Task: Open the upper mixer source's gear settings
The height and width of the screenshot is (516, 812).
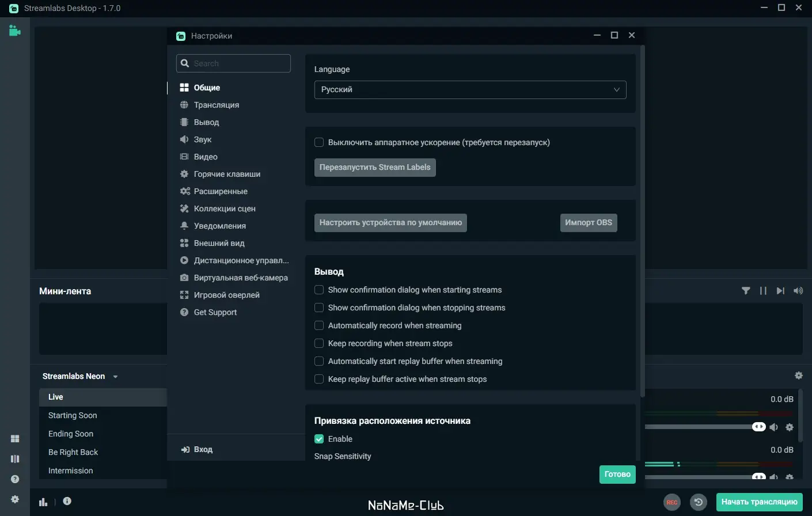Action: point(790,427)
